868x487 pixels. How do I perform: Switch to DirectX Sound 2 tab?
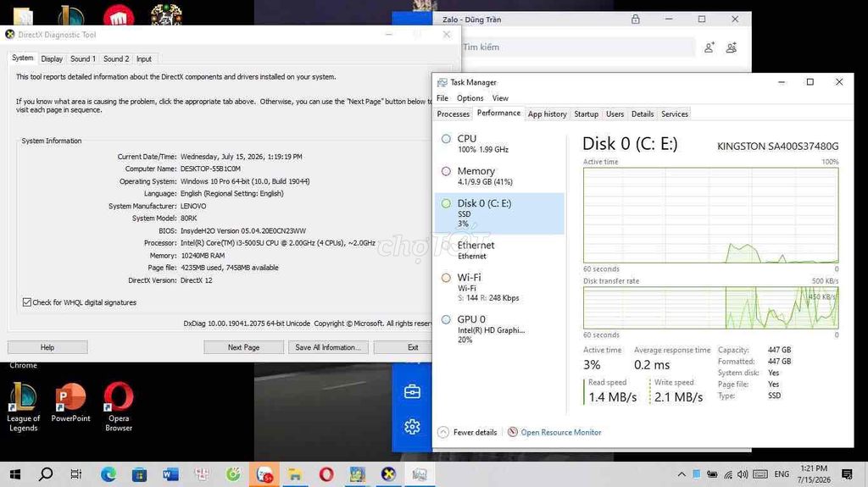[x=116, y=58]
